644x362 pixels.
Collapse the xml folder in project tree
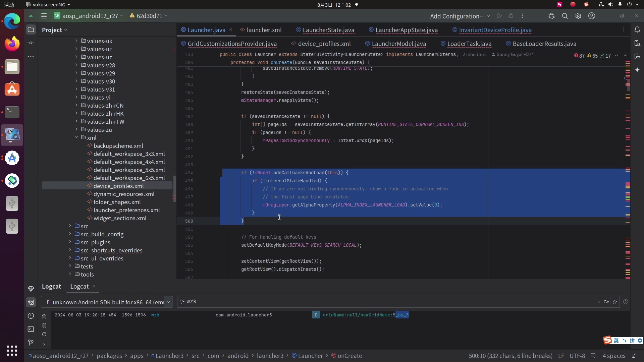[x=76, y=137]
